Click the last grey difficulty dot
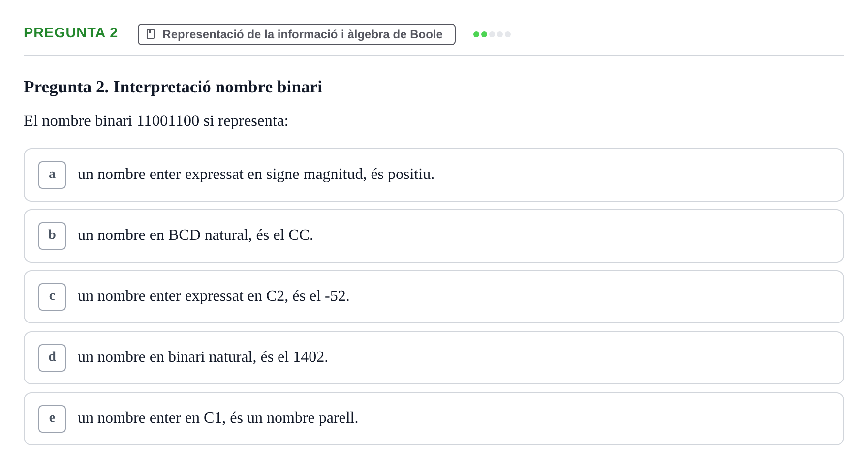868x469 pixels. click(508, 34)
